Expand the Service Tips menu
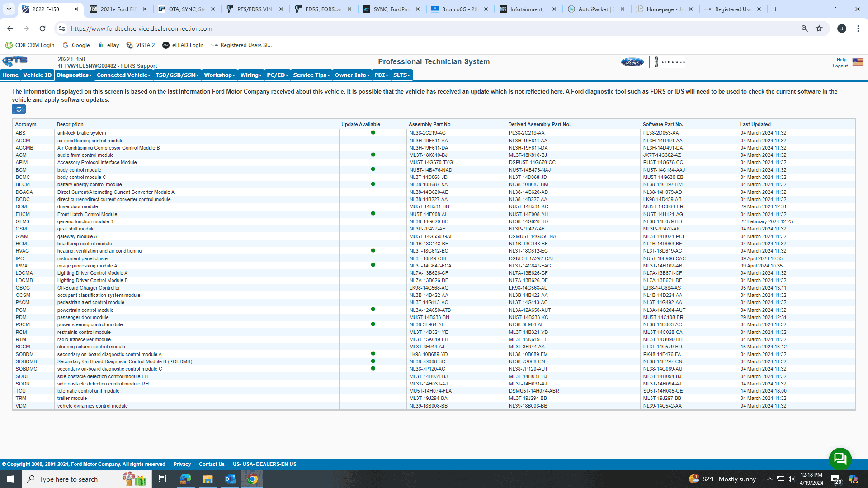 click(311, 75)
